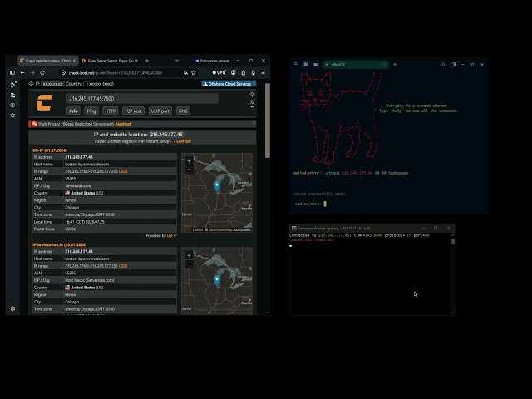Viewport: 532px width, 399px height.
Task: Open the extensions icon in the browser toolbar
Action: click(x=244, y=72)
